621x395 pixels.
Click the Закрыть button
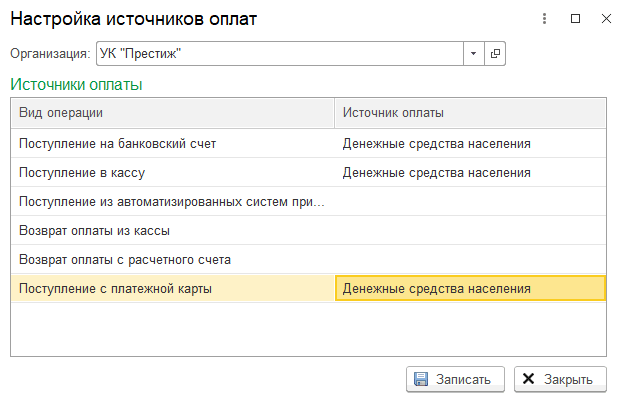point(560,379)
